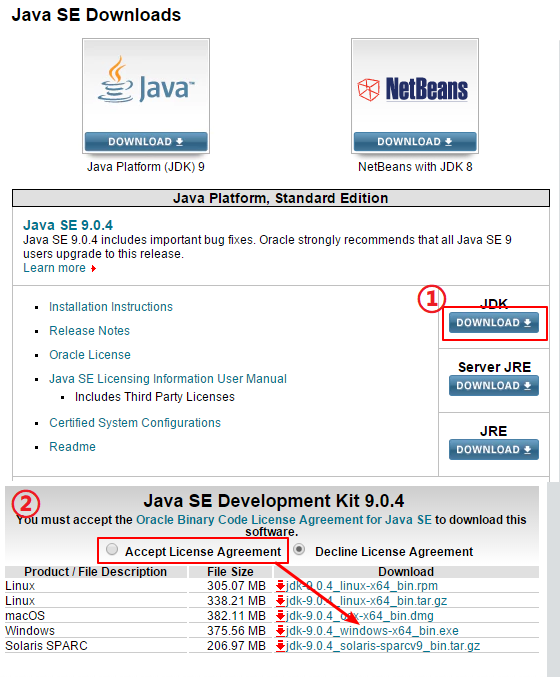This screenshot has width=560, height=677.
Task: Click download icon beside macOS dmg file
Action: [x=280, y=616]
